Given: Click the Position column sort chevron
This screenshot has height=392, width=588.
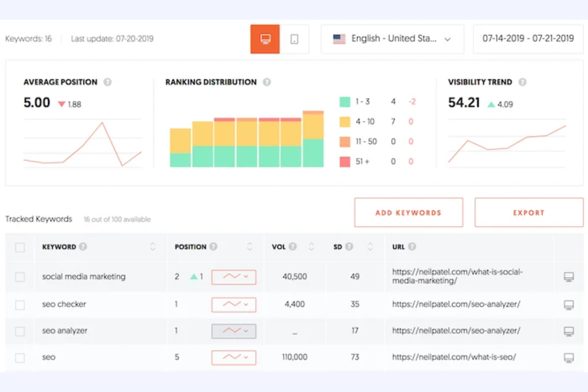Looking at the screenshot, I should 250,247.
